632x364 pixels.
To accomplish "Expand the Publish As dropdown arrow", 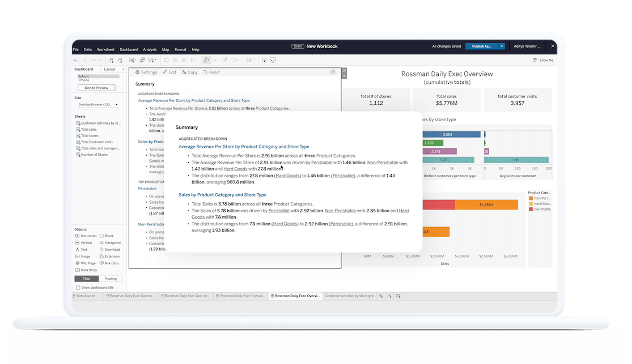I will [x=501, y=46].
